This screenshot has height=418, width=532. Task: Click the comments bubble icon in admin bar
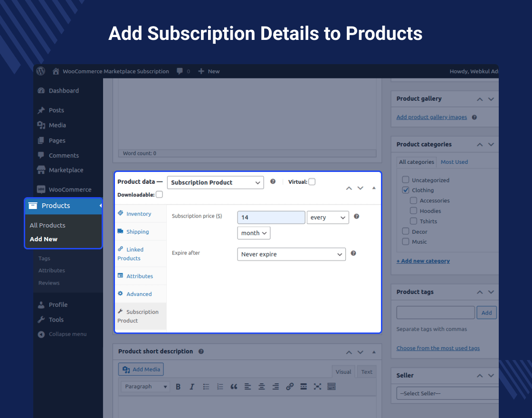point(180,71)
